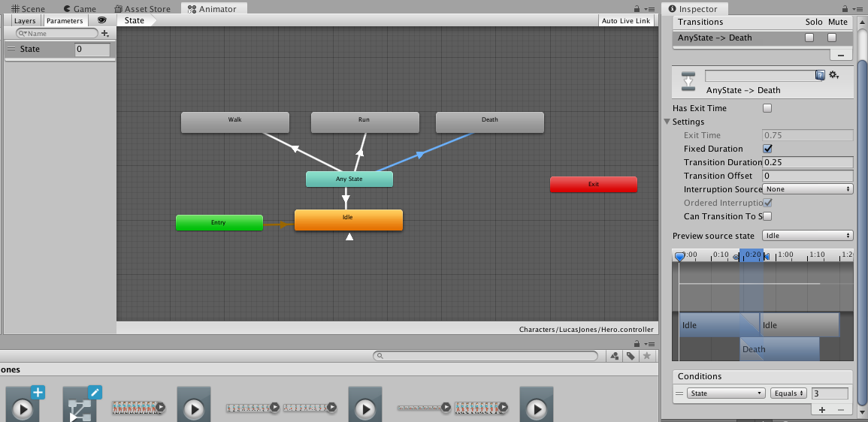868x422 pixels.
Task: Switch to the Layers tab
Action: 25,20
